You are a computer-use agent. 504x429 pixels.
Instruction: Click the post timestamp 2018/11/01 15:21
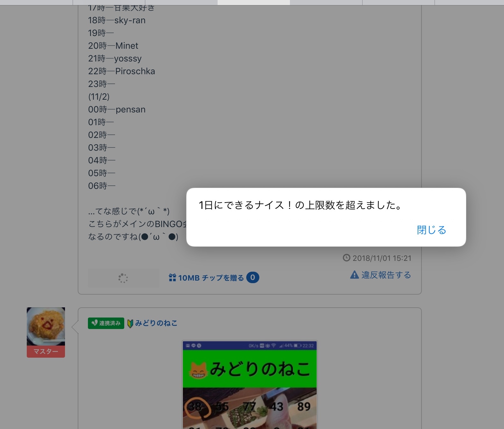point(382,258)
